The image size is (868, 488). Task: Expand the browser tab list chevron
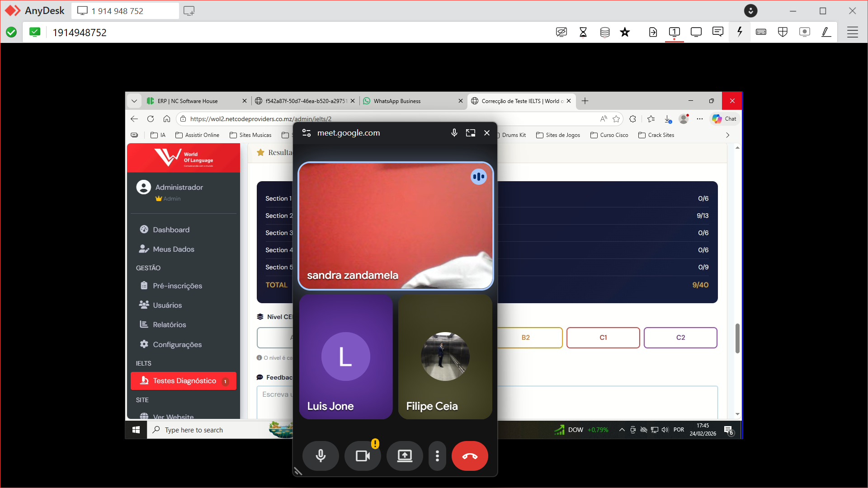(x=134, y=101)
